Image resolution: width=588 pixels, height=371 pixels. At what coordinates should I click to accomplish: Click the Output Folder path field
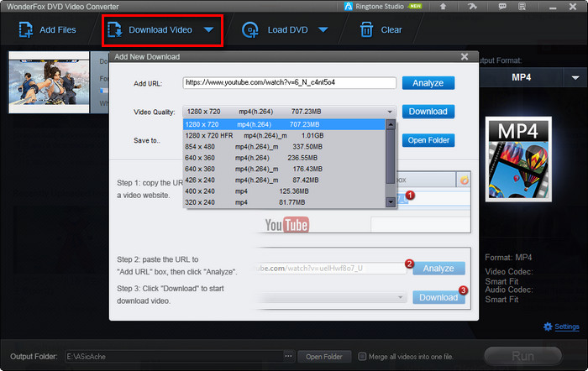175,357
